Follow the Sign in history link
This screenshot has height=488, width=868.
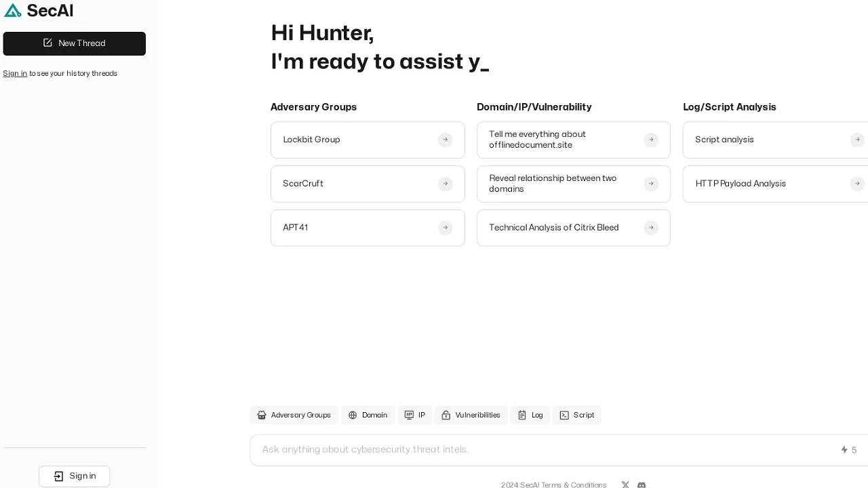click(x=15, y=73)
